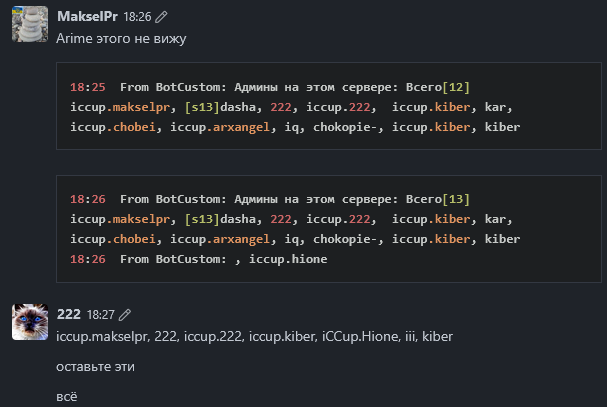Click the [12] count in first block

(456, 87)
